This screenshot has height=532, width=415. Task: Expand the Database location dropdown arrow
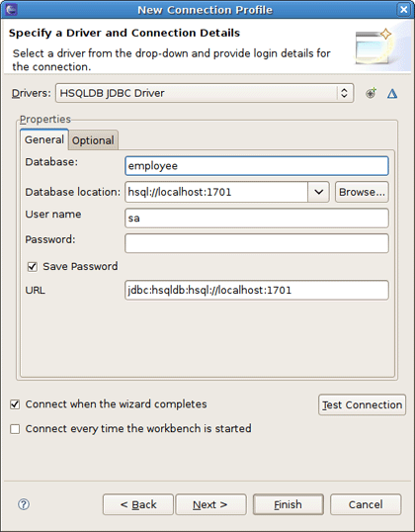pyautogui.click(x=318, y=192)
